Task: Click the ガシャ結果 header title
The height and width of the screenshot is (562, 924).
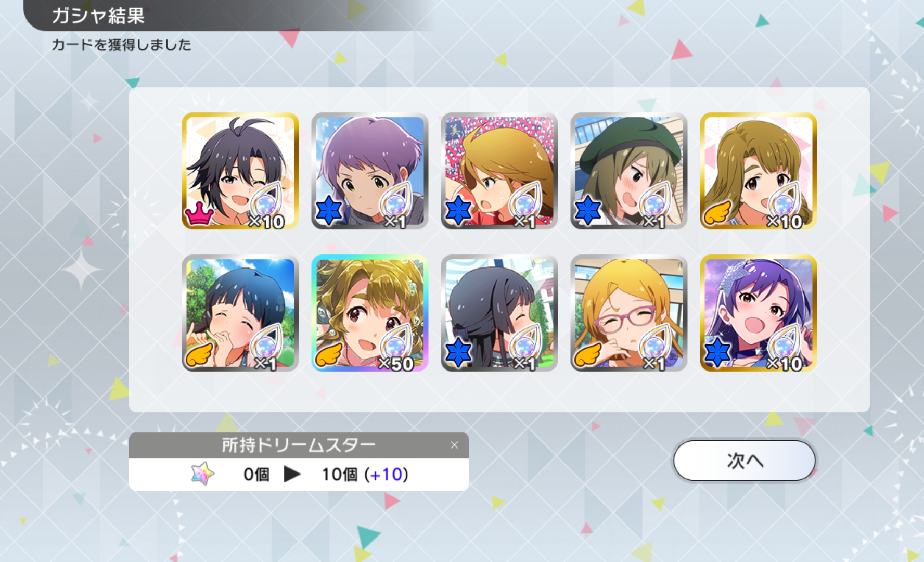Action: (x=98, y=16)
